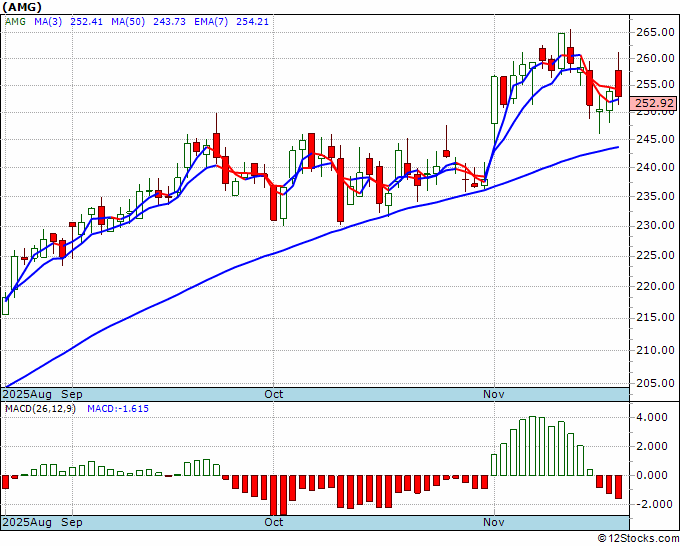Click the Oct label on price chart axis
Screen dimensions: 680x546
[x=274, y=394]
